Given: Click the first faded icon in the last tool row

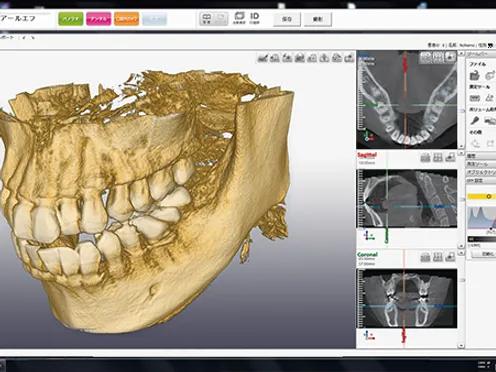Looking at the screenshot, I should 475,143.
